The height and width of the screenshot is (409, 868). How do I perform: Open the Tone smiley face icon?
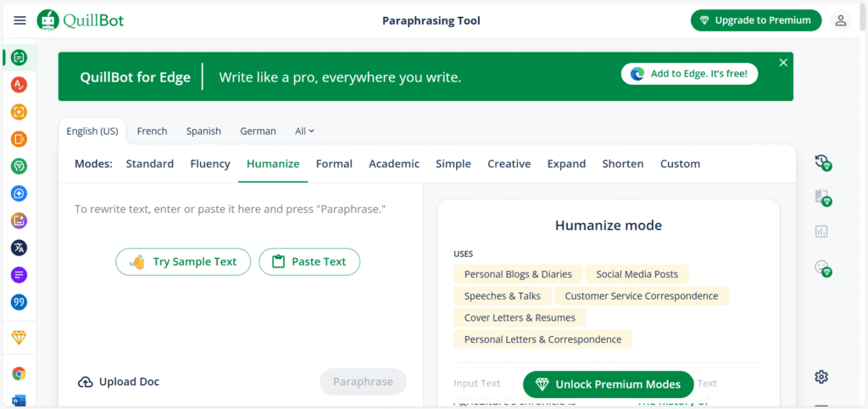point(822,267)
